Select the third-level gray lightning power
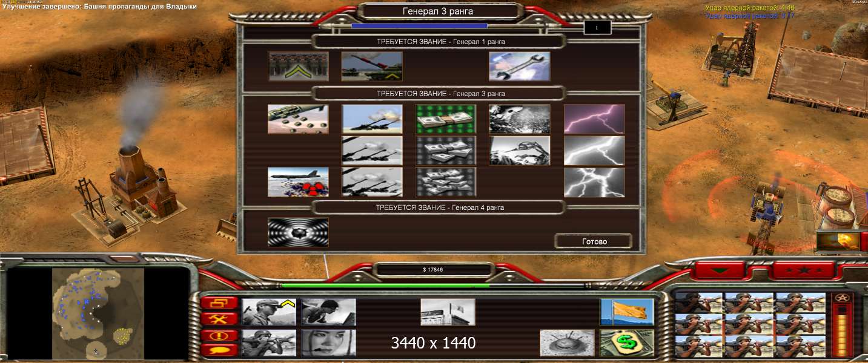Viewport: 868px width, 363px height. 594,182
